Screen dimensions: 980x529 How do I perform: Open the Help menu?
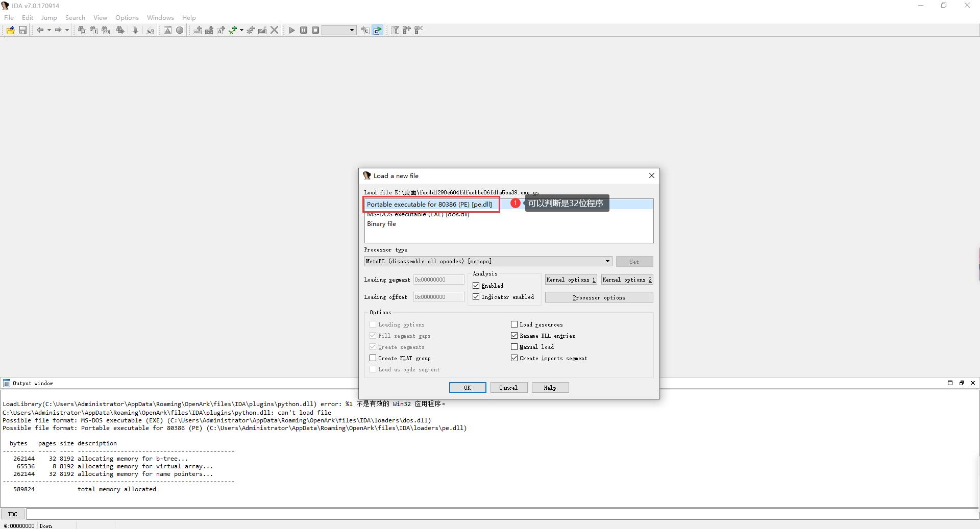[189, 17]
